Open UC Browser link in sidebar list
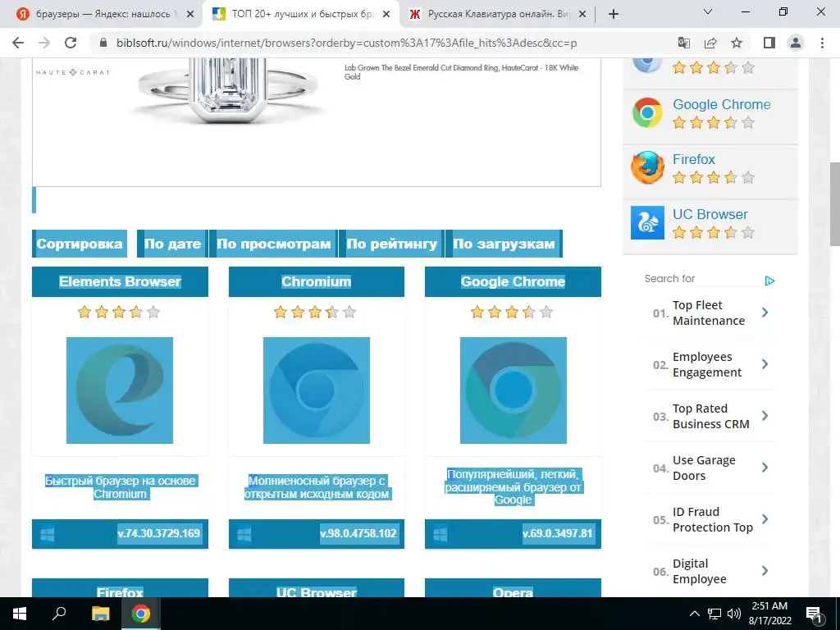 [x=710, y=214]
